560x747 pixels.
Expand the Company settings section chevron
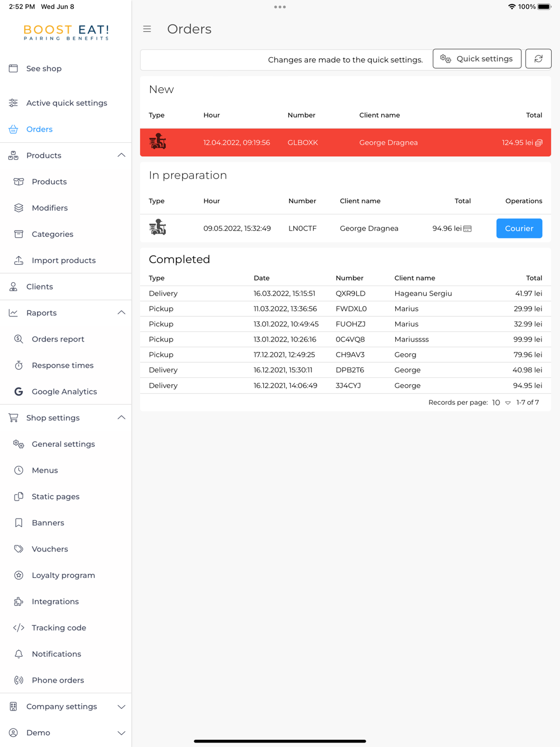pyautogui.click(x=121, y=707)
